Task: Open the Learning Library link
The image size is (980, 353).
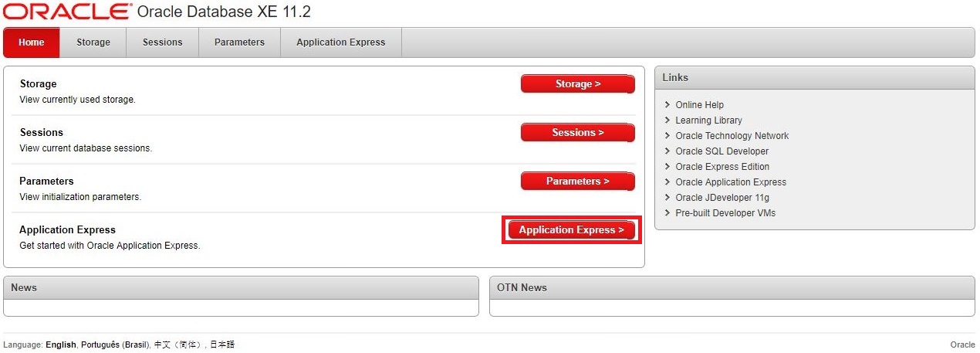Action: coord(708,120)
